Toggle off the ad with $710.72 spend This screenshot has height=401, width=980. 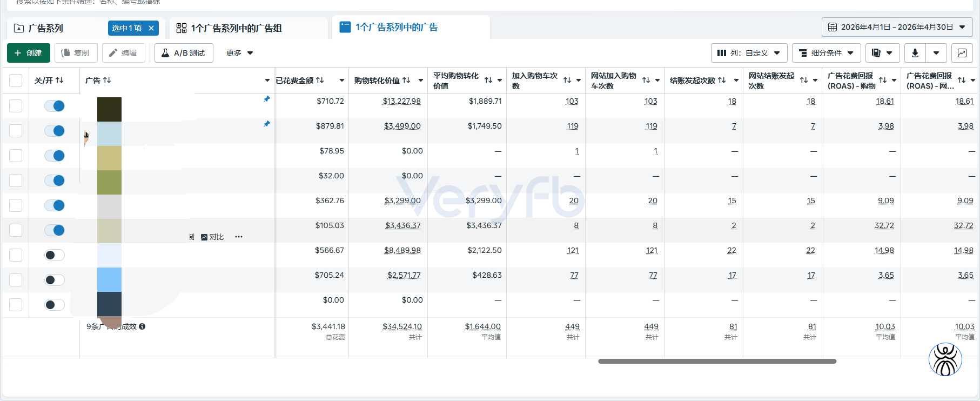pyautogui.click(x=55, y=106)
